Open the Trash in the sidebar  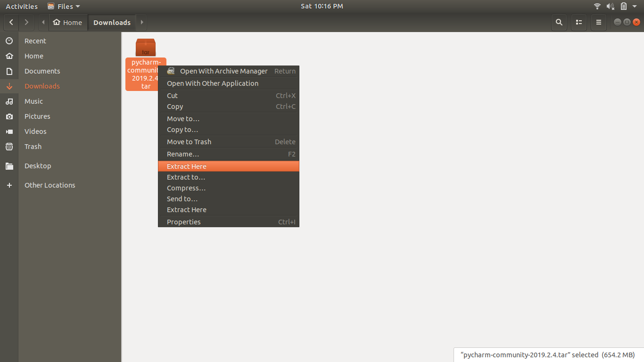point(33,147)
